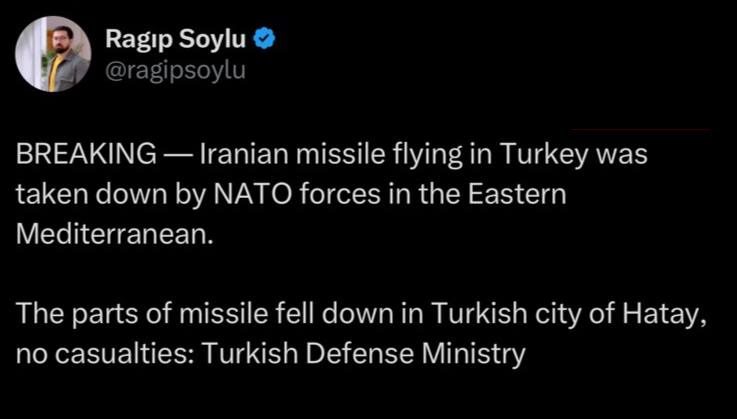This screenshot has width=737, height=419.
Task: Click the word Iranian in the tweet
Action: point(247,157)
